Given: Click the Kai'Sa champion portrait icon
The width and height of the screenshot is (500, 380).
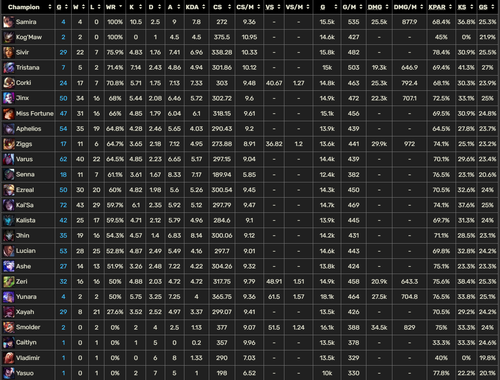Looking at the screenshot, I should click(x=8, y=205).
